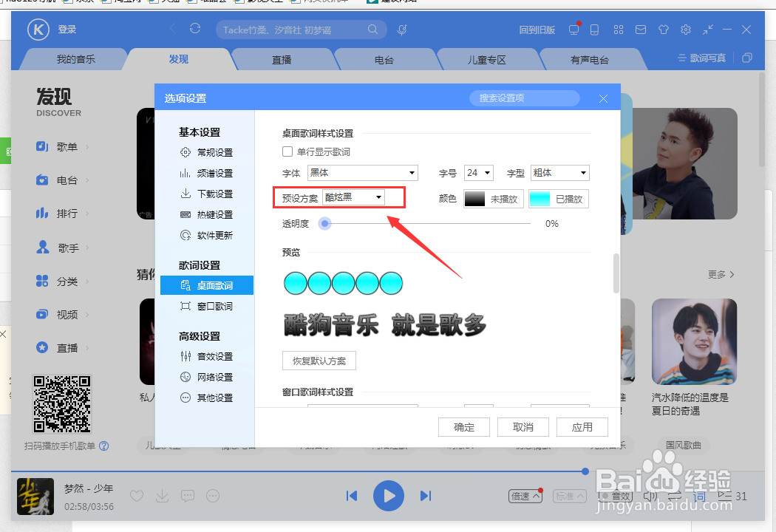The width and height of the screenshot is (776, 532).
Task: Switch to mini mode shrink icon
Action: click(x=708, y=30)
